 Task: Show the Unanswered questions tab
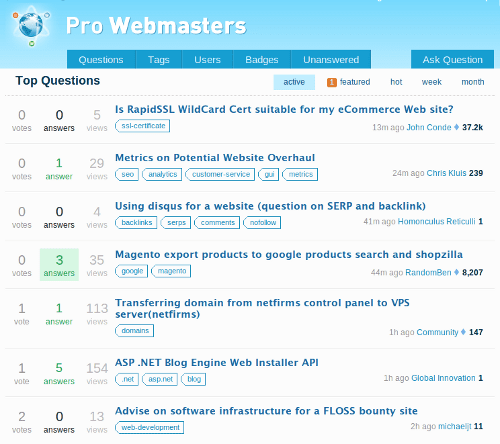click(x=331, y=60)
